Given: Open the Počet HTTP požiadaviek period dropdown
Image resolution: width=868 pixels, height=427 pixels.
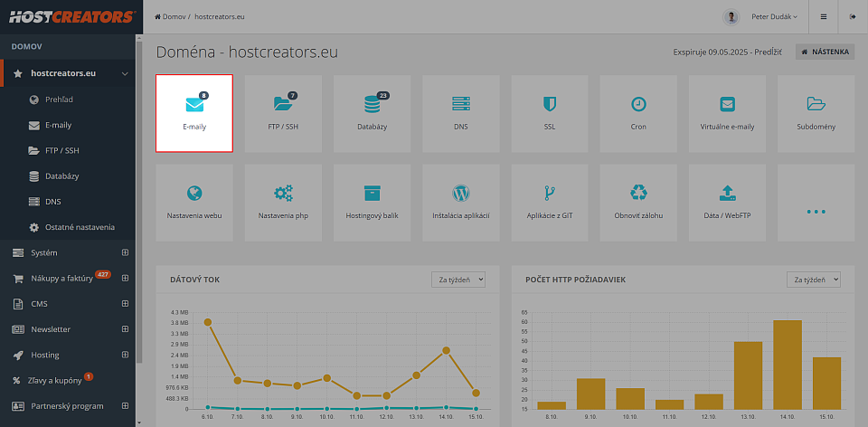Looking at the screenshot, I should (x=814, y=280).
